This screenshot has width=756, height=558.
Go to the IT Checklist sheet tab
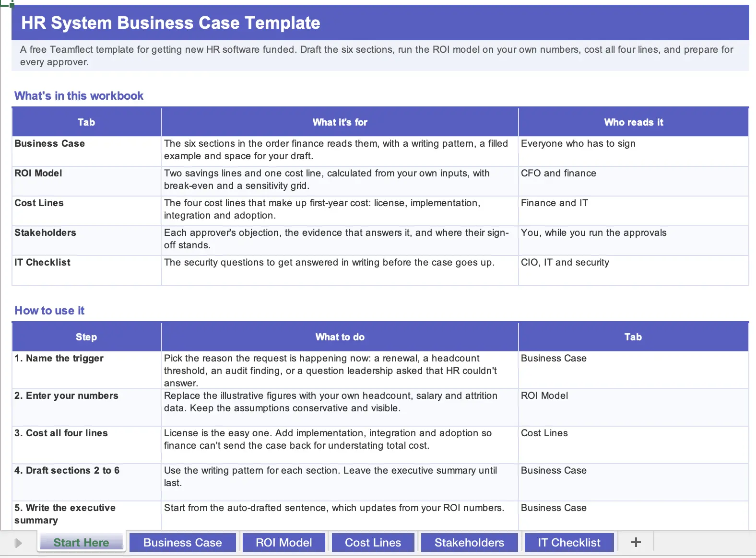pos(569,543)
